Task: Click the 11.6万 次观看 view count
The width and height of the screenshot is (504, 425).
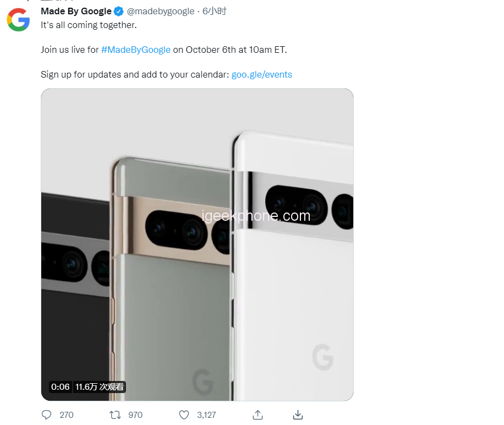Action: (100, 387)
